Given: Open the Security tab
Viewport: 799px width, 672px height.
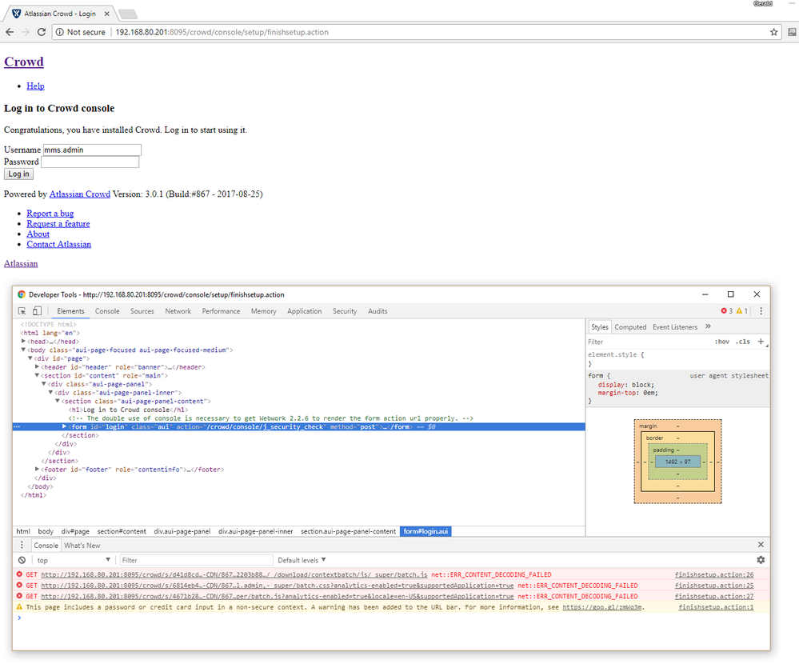Looking at the screenshot, I should pos(345,311).
